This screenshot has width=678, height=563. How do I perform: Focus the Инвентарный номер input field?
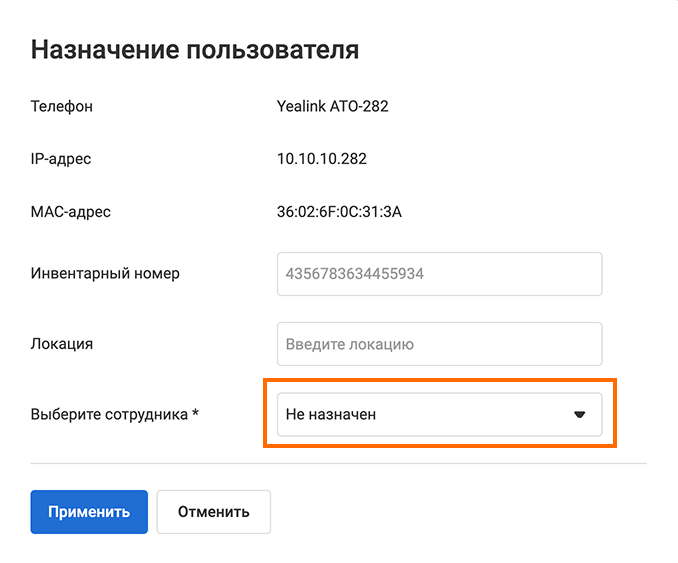(x=439, y=273)
